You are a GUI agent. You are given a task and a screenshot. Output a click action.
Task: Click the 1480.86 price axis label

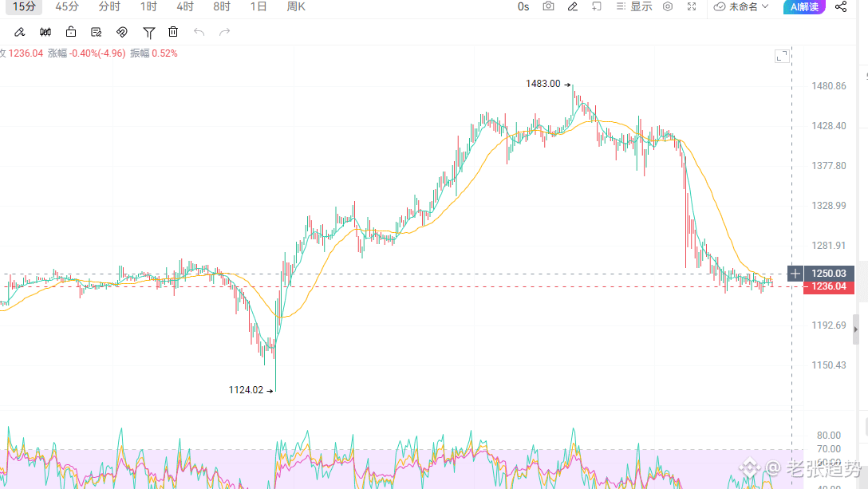click(x=829, y=86)
